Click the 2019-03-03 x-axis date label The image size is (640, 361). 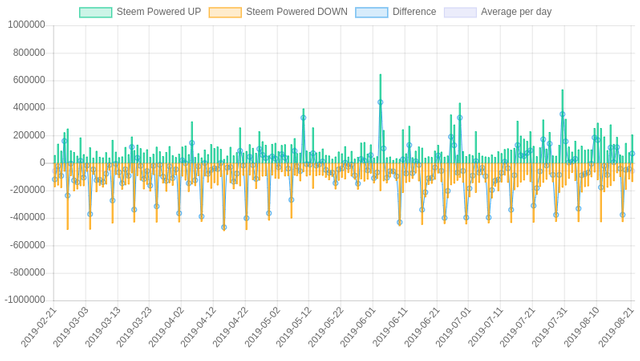(70, 328)
